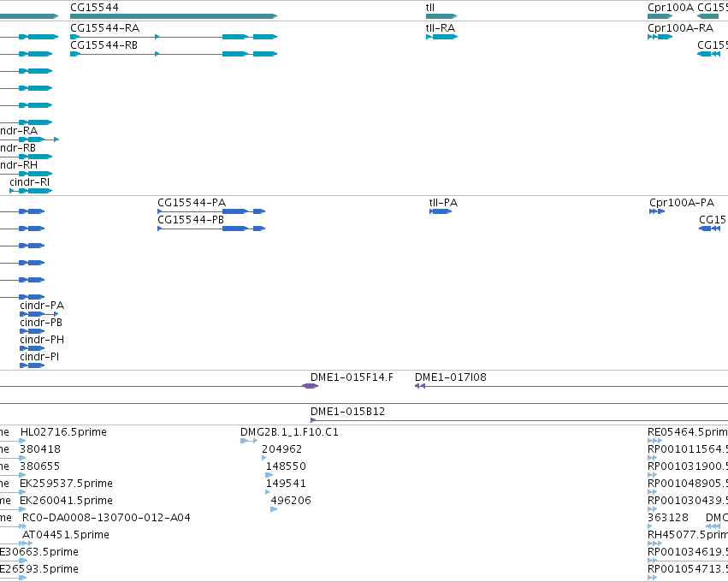Click the RP001048905 EST label
The height and width of the screenshot is (582, 728).
(x=688, y=484)
